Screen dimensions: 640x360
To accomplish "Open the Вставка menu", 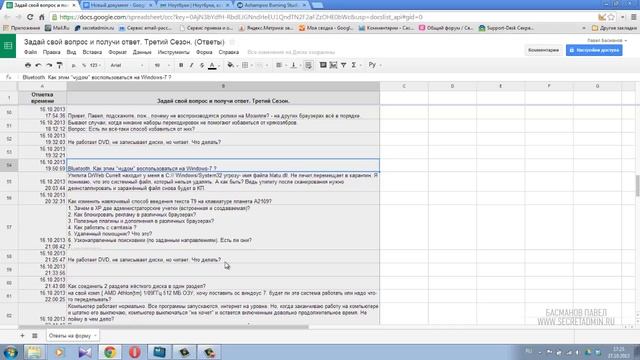I will (x=92, y=52).
